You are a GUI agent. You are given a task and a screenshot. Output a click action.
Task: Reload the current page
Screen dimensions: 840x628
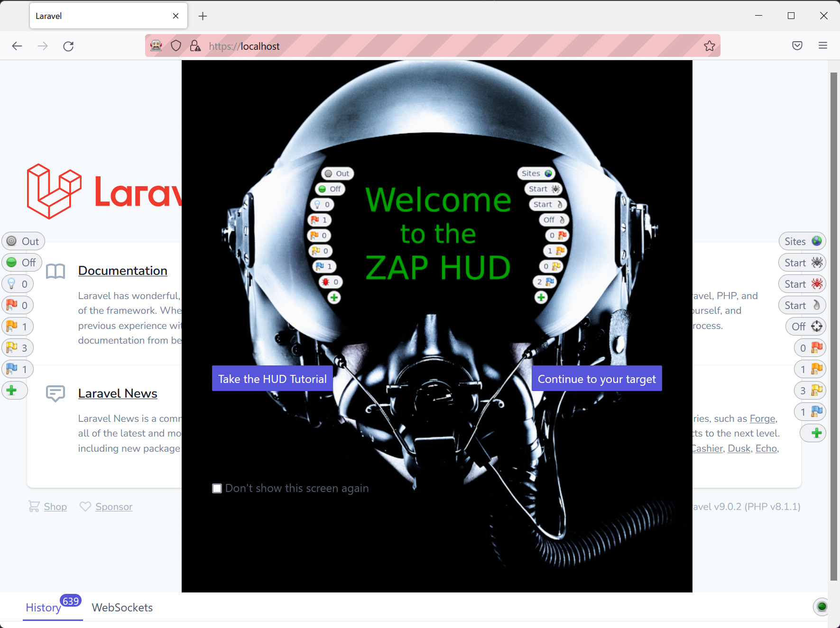click(68, 46)
